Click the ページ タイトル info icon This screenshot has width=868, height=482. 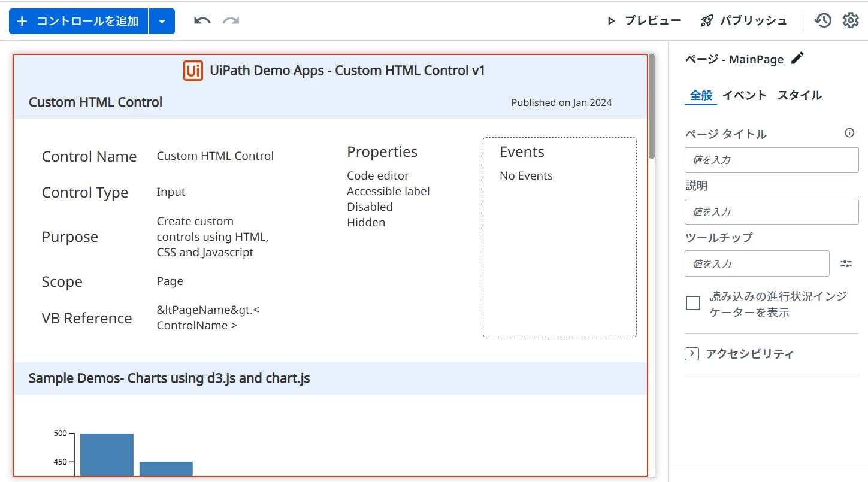point(849,133)
